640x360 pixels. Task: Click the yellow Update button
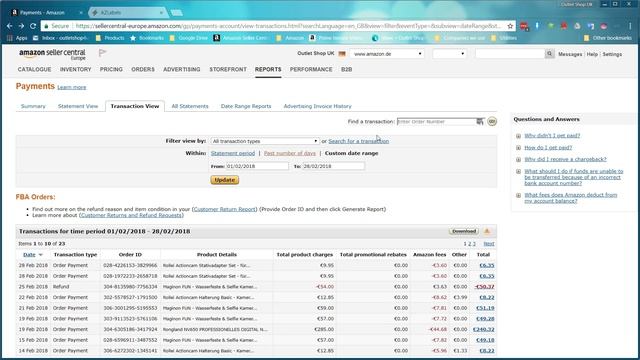(224, 180)
